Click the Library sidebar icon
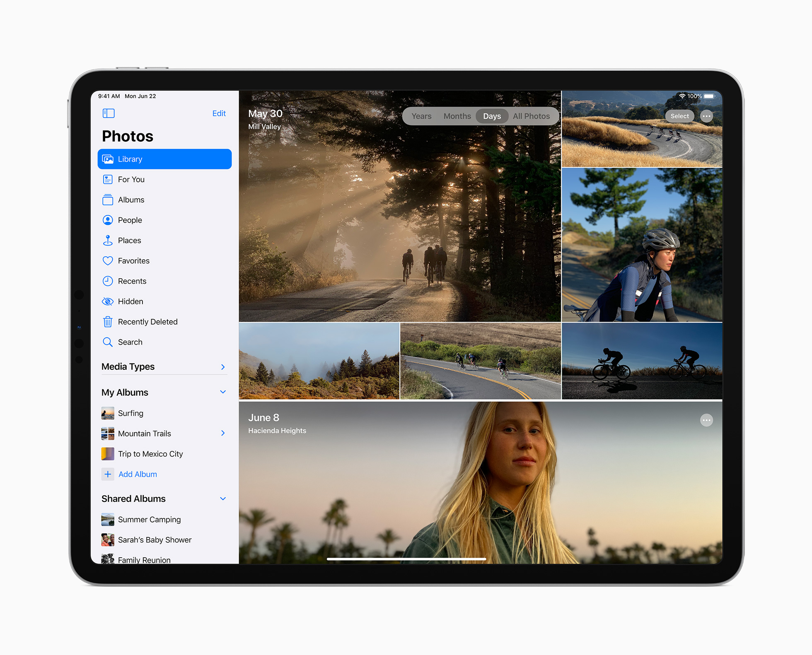The height and width of the screenshot is (655, 812). tap(109, 159)
